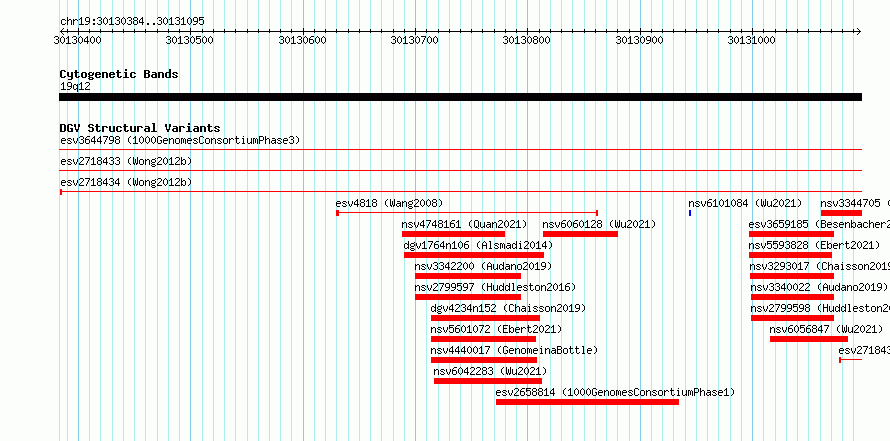This screenshot has width=890, height=441.
Task: Select ruler position 30130500
Action: [190, 40]
